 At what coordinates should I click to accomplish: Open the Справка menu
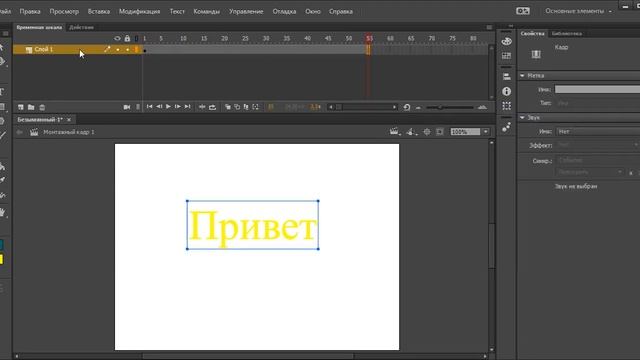341,11
